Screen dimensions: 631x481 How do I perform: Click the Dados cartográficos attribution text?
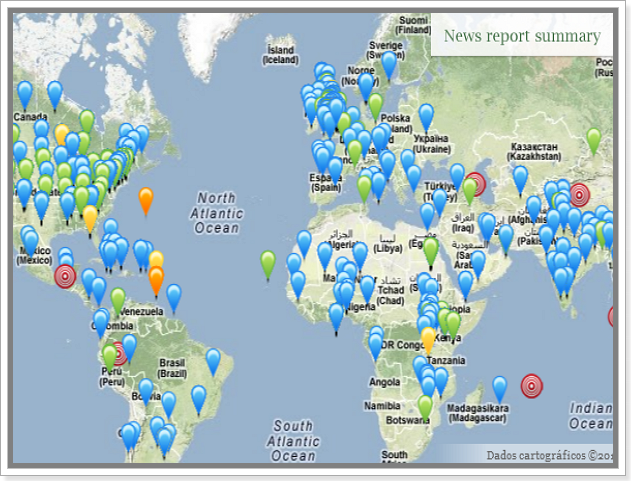click(x=549, y=456)
